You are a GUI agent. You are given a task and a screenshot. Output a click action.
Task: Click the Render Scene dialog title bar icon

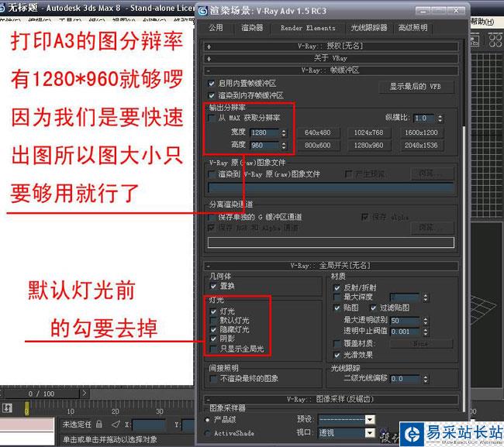click(203, 11)
